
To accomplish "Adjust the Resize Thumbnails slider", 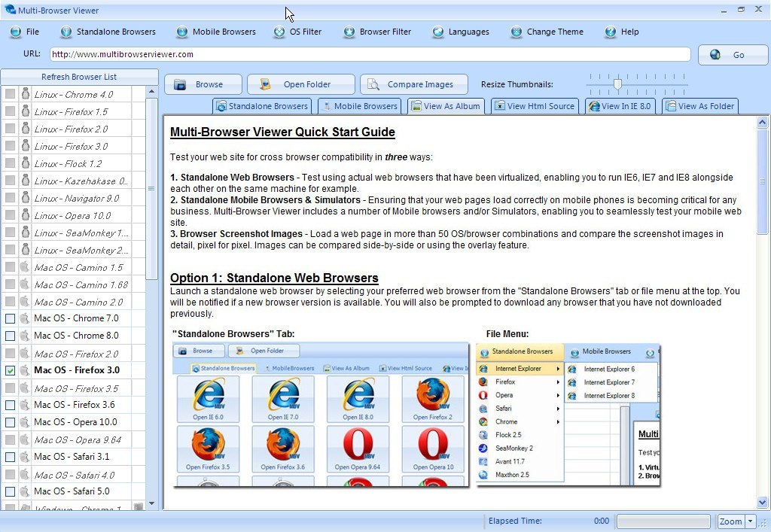I will [617, 84].
